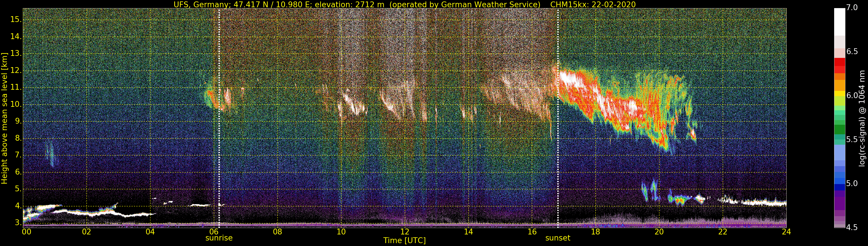868x246 pixels.
Task: Click the sunset label below time axis
Action: 558,238
